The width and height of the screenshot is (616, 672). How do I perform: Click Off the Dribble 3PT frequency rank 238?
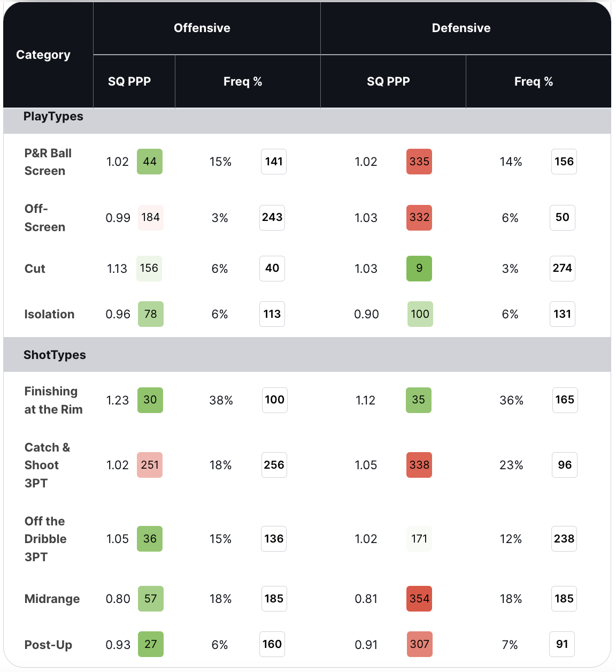tap(564, 539)
